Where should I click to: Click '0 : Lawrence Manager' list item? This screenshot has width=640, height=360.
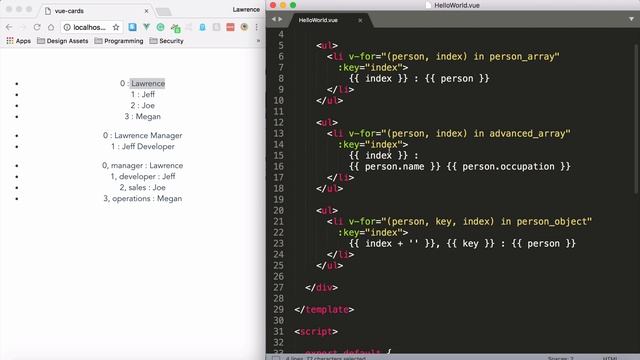(142, 136)
